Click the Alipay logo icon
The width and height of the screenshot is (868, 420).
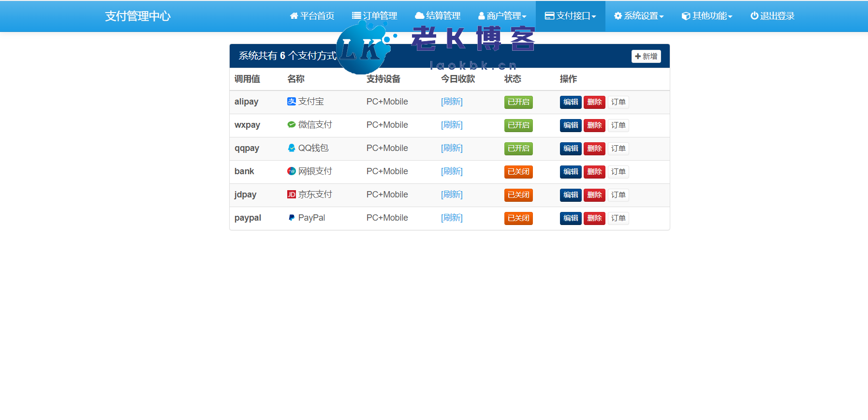tap(291, 102)
